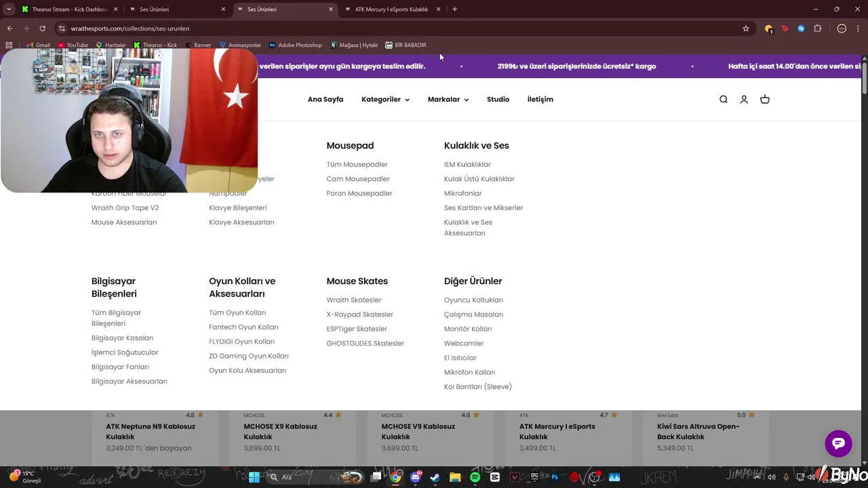Expand the Markalar dropdown
Screen dimensions: 868x488
click(448, 100)
